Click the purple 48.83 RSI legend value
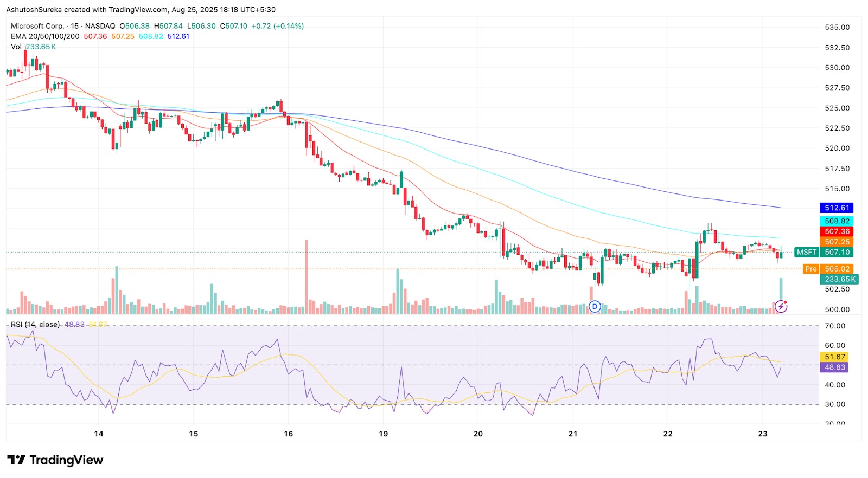Screen dimensions: 868x478 [74, 324]
